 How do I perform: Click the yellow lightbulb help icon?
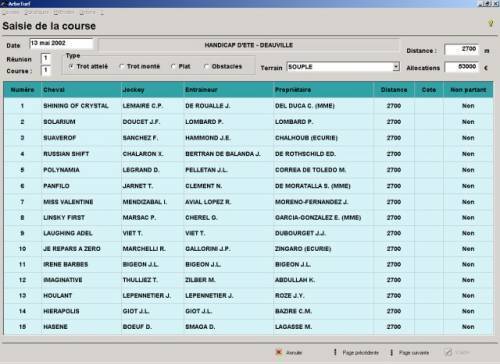click(491, 23)
